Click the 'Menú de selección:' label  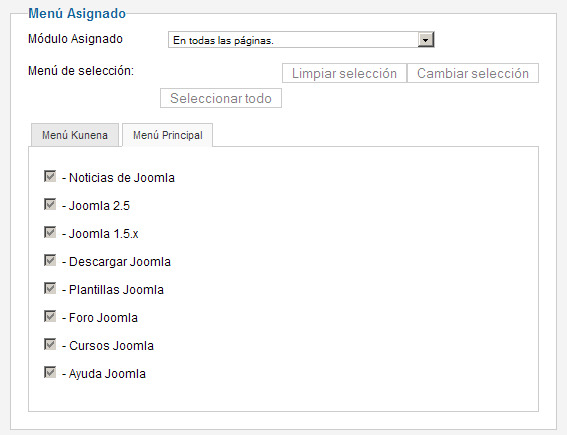[x=81, y=71]
